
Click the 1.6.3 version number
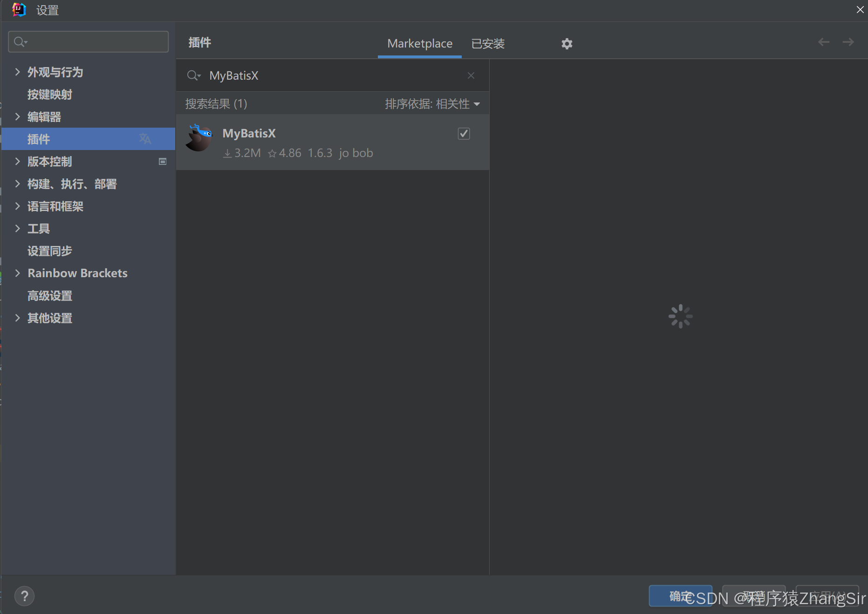tap(320, 153)
